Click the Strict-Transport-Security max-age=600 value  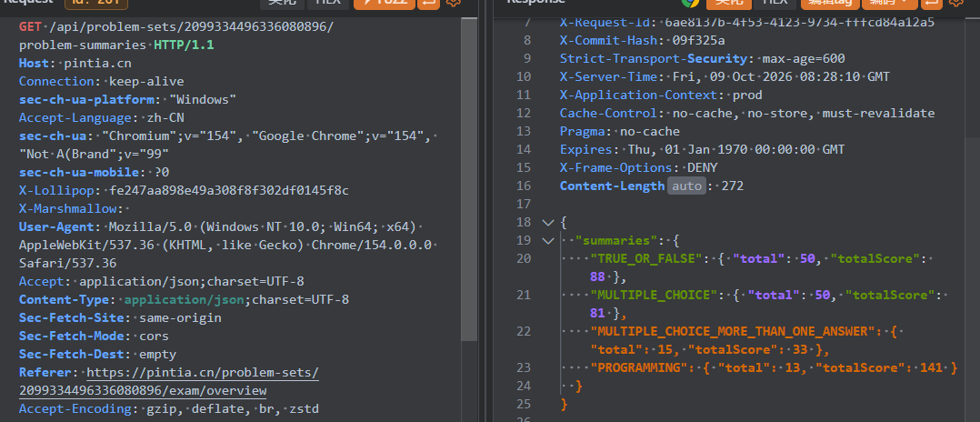pyautogui.click(x=804, y=59)
